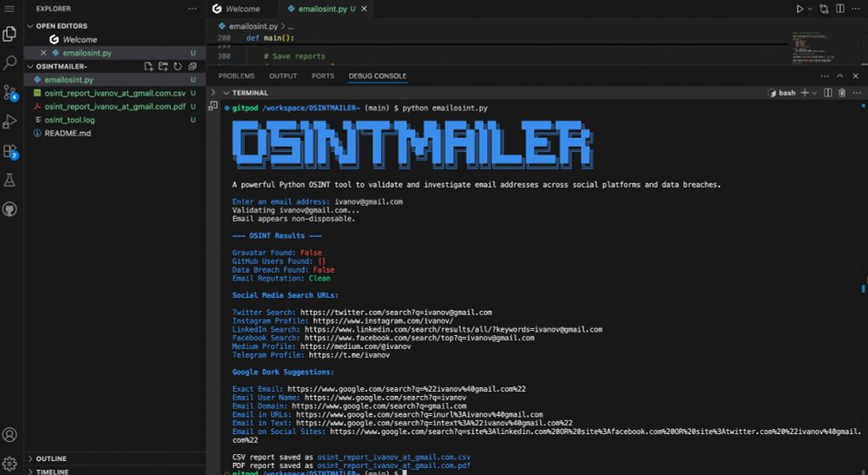Open emailosint.py in the file tree
This screenshot has width=868, height=475.
(115, 80)
